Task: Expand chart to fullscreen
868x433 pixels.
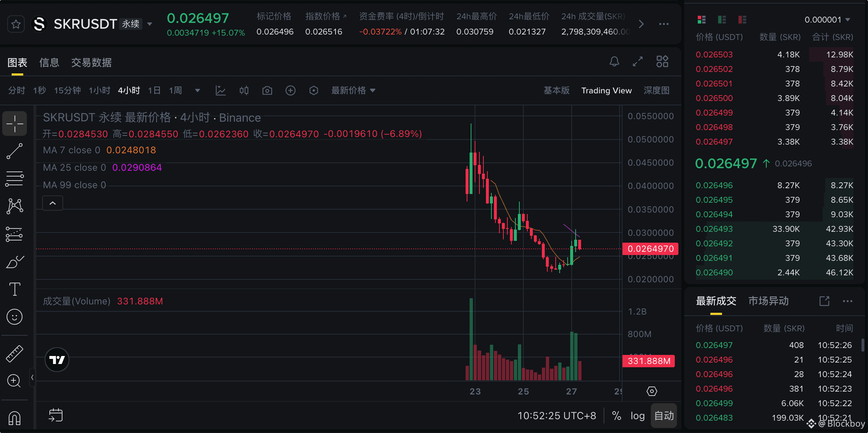Action: pos(638,61)
